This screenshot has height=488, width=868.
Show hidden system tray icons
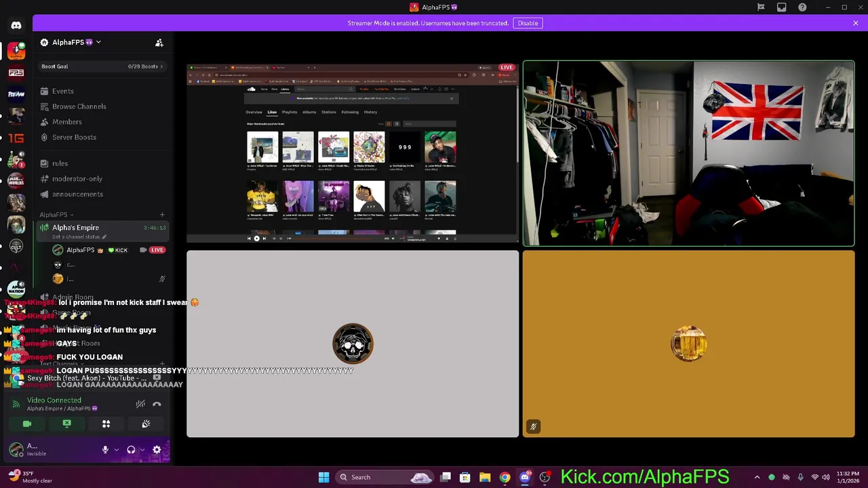tap(757, 477)
